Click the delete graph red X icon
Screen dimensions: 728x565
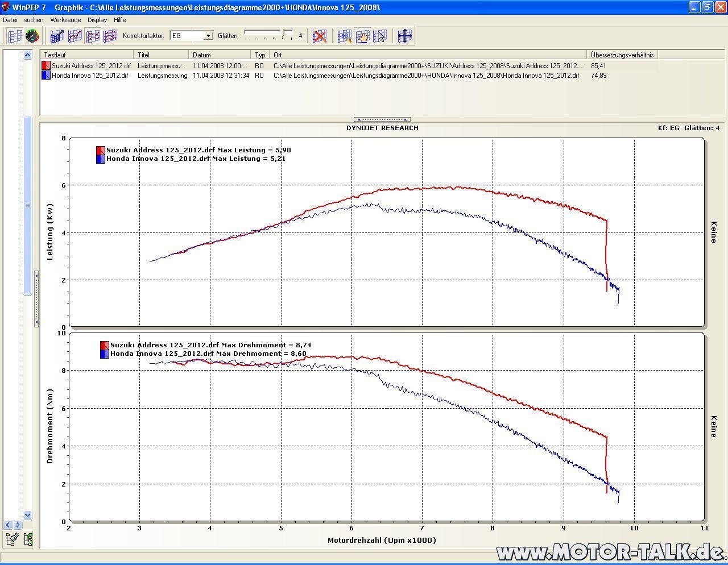tap(320, 36)
